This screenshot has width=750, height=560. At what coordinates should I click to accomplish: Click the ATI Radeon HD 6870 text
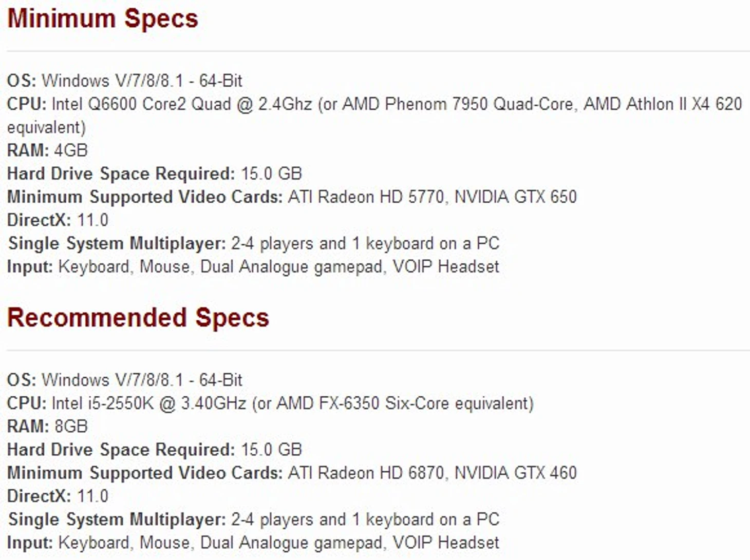click(366, 473)
